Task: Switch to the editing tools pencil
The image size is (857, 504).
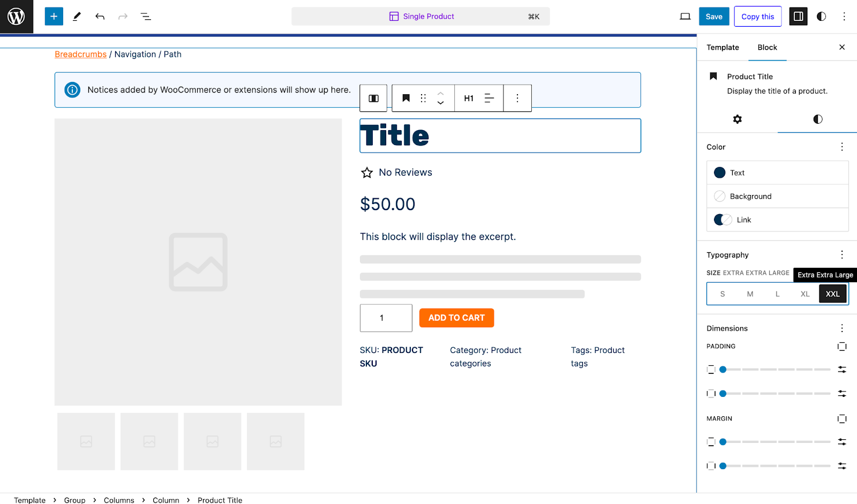Action: tap(76, 17)
